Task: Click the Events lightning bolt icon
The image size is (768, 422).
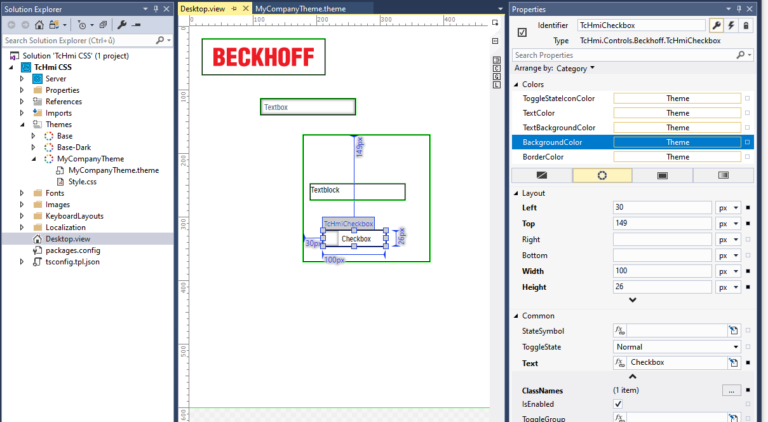Action: (733, 25)
